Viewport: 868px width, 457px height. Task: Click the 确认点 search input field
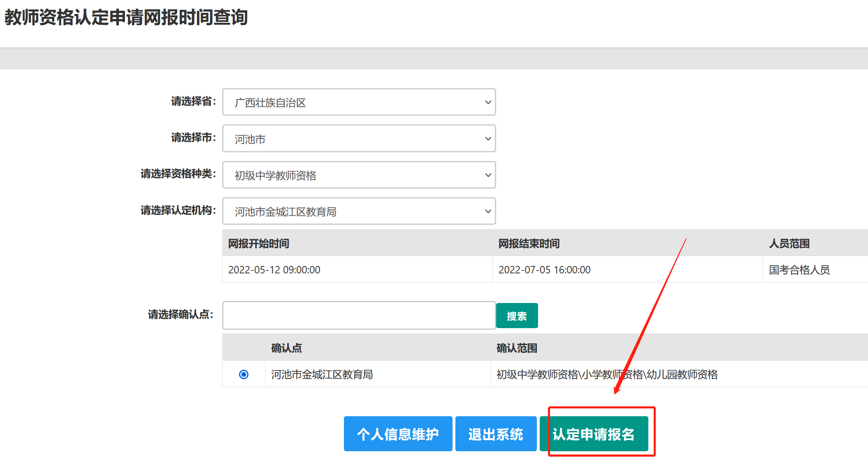[x=358, y=315]
